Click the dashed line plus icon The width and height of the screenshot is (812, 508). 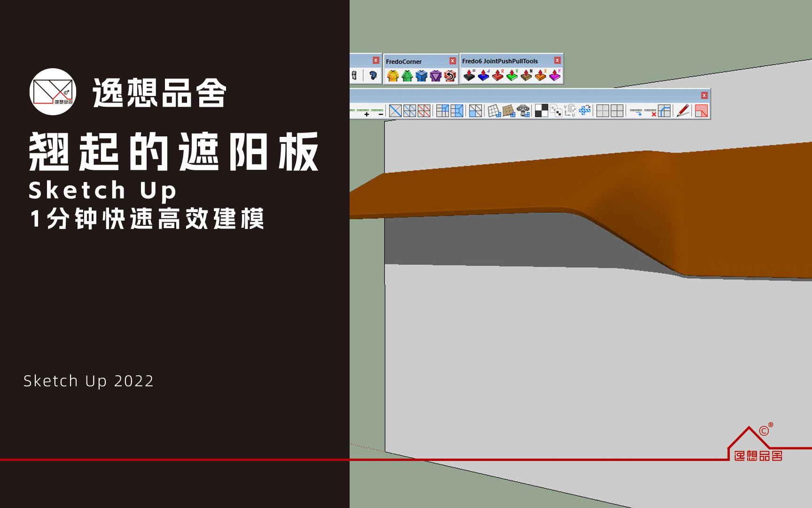click(363, 111)
